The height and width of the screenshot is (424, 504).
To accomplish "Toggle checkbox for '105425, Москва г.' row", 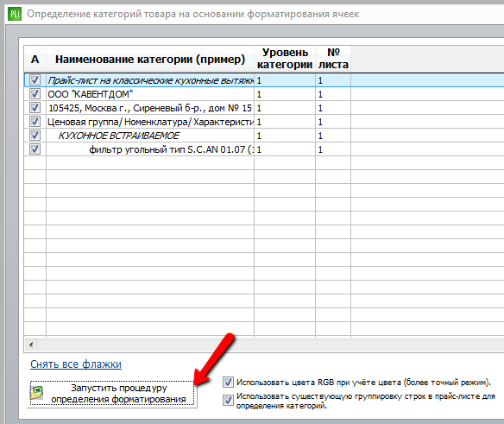I will click(35, 108).
